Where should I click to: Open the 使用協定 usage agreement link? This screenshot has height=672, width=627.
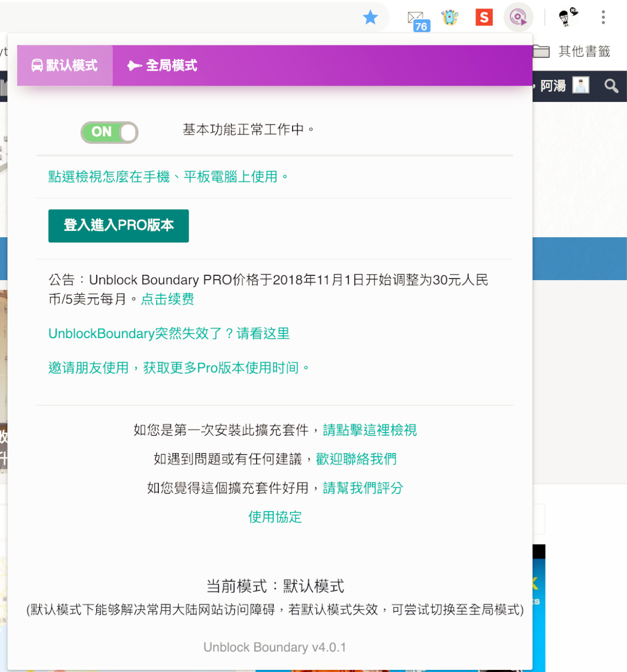pos(275,517)
